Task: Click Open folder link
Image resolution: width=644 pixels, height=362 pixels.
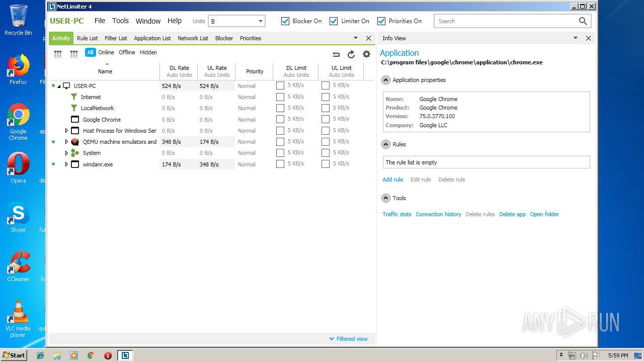Action: [x=544, y=214]
